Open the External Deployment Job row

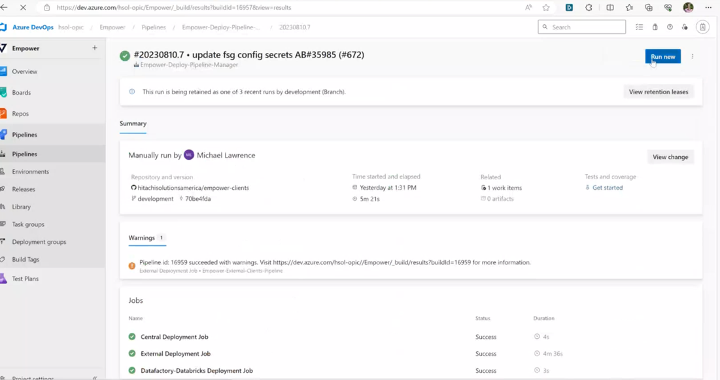[x=411, y=354]
